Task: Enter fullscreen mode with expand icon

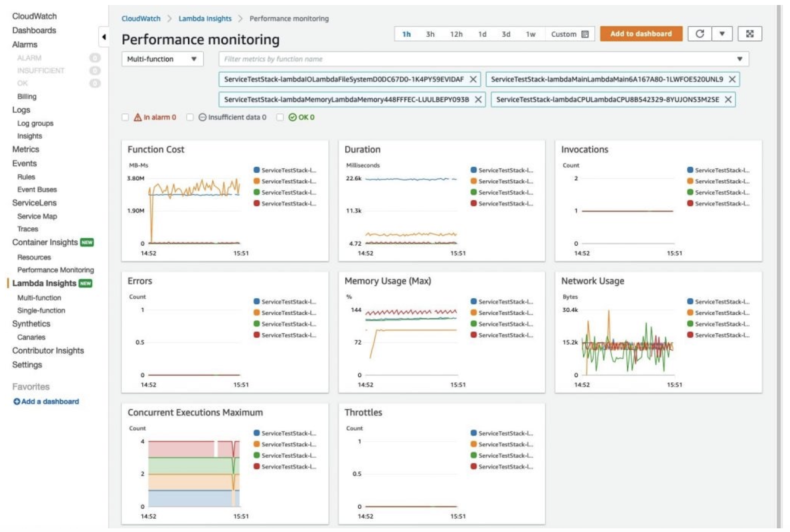Action: [x=749, y=34]
